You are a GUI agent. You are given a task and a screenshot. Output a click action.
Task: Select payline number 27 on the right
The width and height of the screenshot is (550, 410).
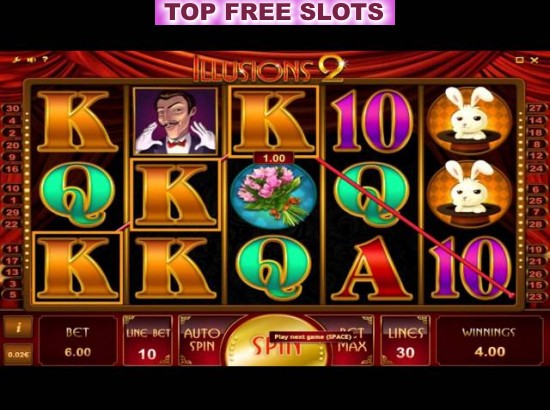536,108
